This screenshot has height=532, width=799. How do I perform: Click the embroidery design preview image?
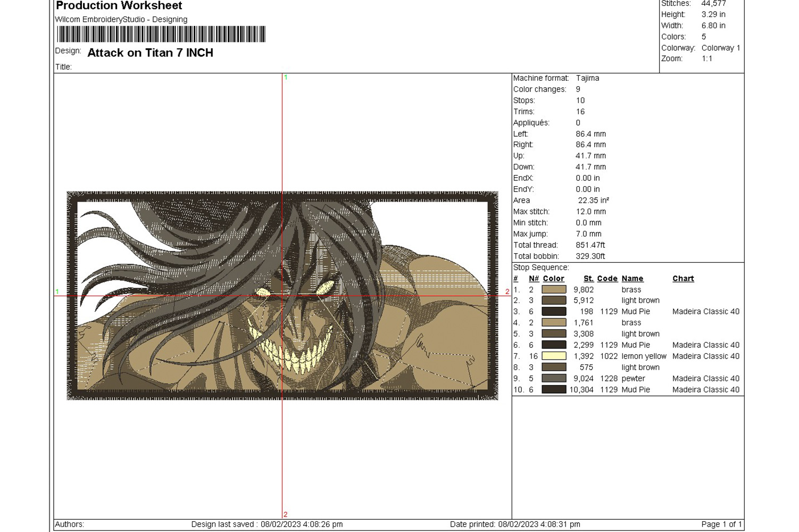point(282,296)
